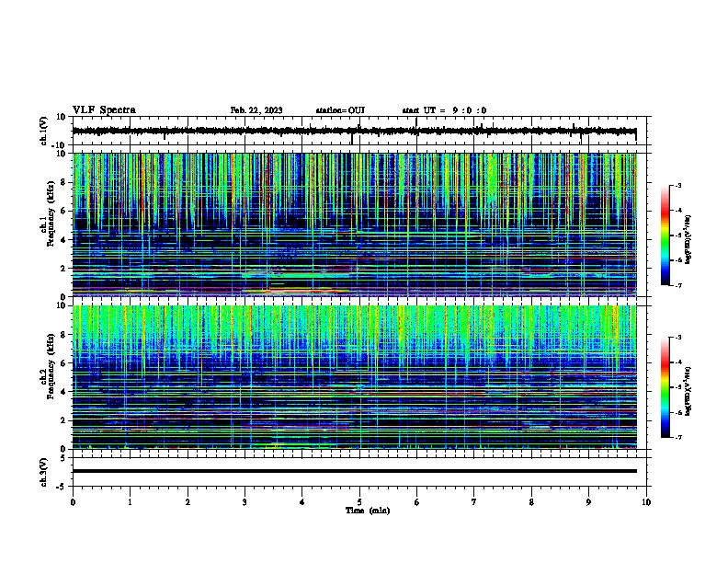Viewport: 728px width, 563px height.
Task: Click time axis tick label "1"
Action: click(130, 502)
